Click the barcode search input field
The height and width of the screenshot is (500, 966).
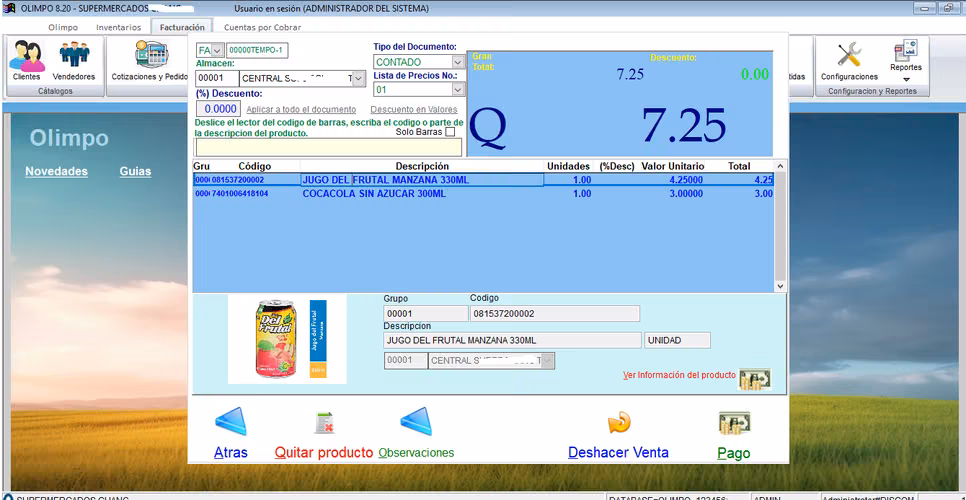[328, 147]
